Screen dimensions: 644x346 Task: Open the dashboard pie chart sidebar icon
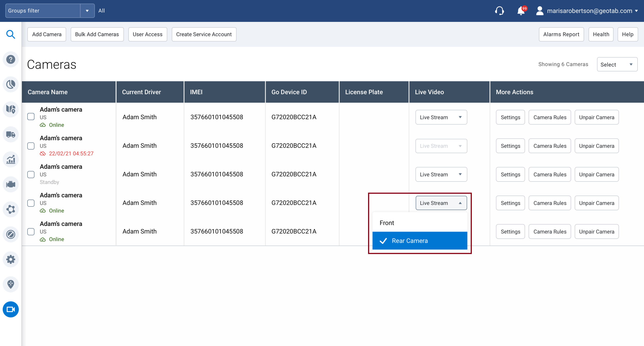(11, 84)
